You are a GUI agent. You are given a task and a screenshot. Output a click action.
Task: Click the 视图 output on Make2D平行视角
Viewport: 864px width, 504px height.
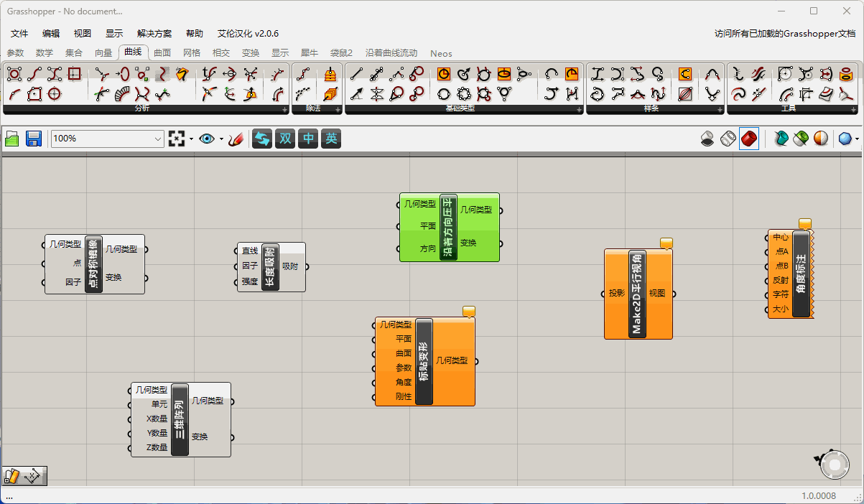pyautogui.click(x=657, y=293)
